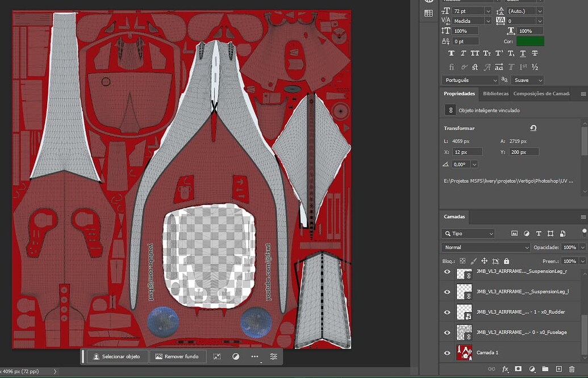Screen dimensions: 588x378
Task: Open the Tipo layer filter dropdown
Action: pos(468,233)
